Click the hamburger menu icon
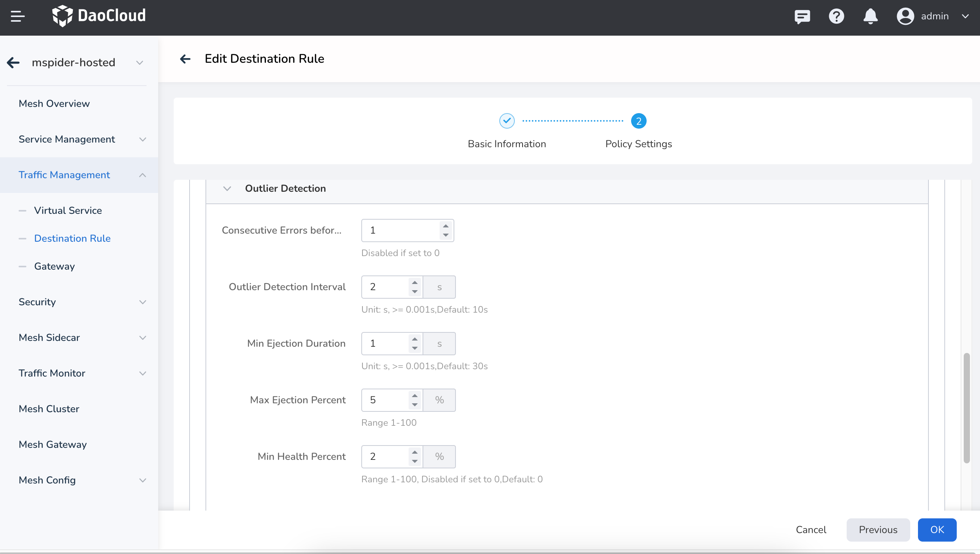The height and width of the screenshot is (554, 980). pyautogui.click(x=18, y=16)
